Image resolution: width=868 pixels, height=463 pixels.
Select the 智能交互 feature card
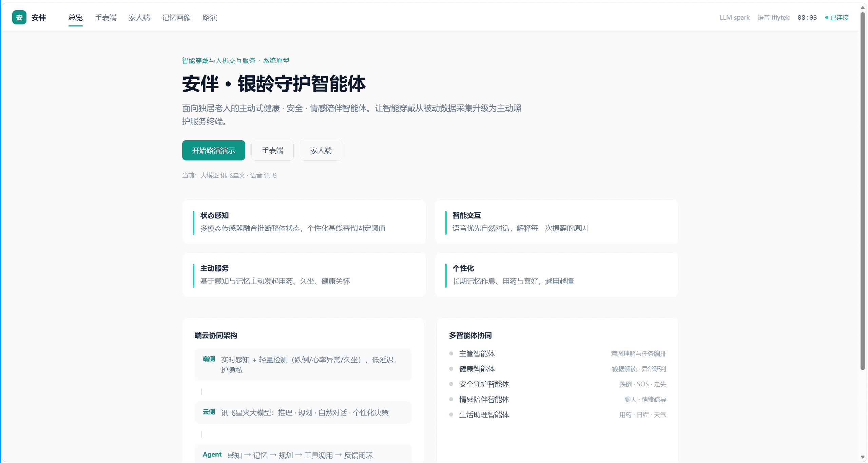click(557, 222)
